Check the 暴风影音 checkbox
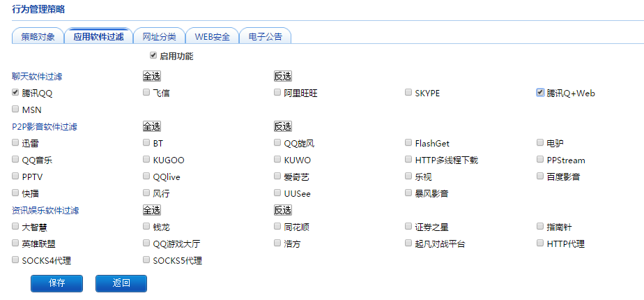The width and height of the screenshot is (644, 300). click(408, 193)
